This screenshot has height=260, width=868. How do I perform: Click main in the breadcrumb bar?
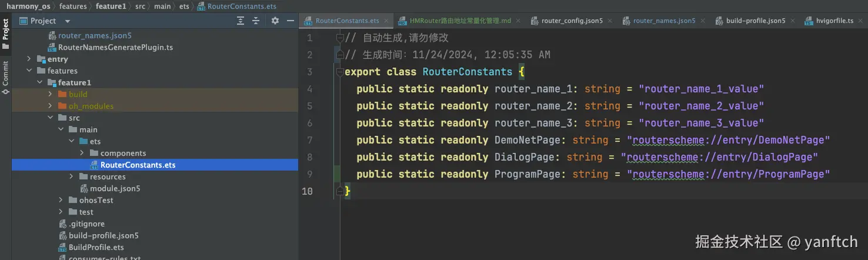coord(163,6)
